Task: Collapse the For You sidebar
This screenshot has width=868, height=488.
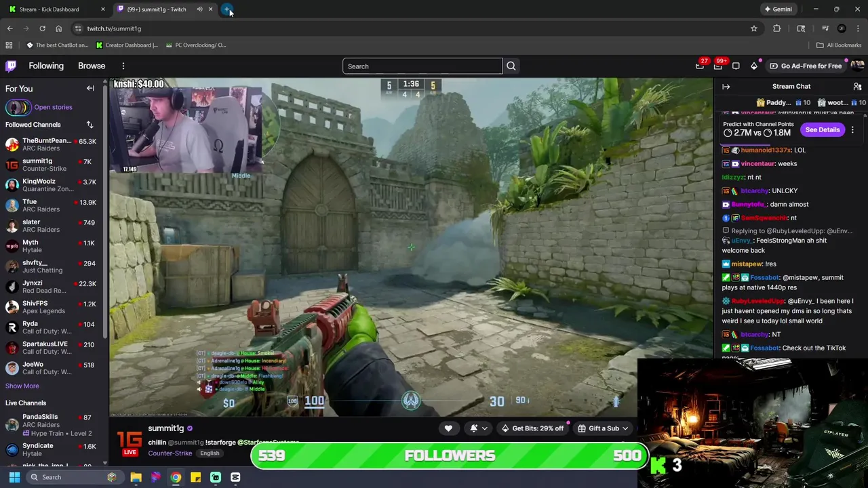Action: pos(90,88)
